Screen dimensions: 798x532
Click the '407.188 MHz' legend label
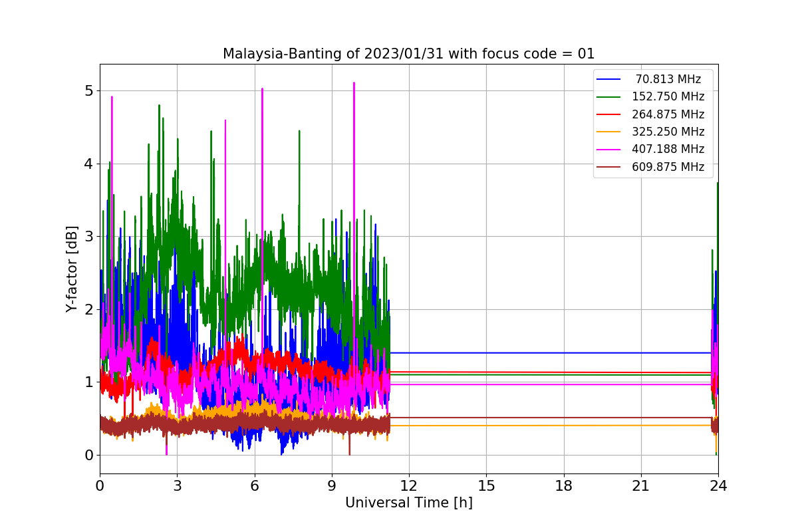point(668,149)
